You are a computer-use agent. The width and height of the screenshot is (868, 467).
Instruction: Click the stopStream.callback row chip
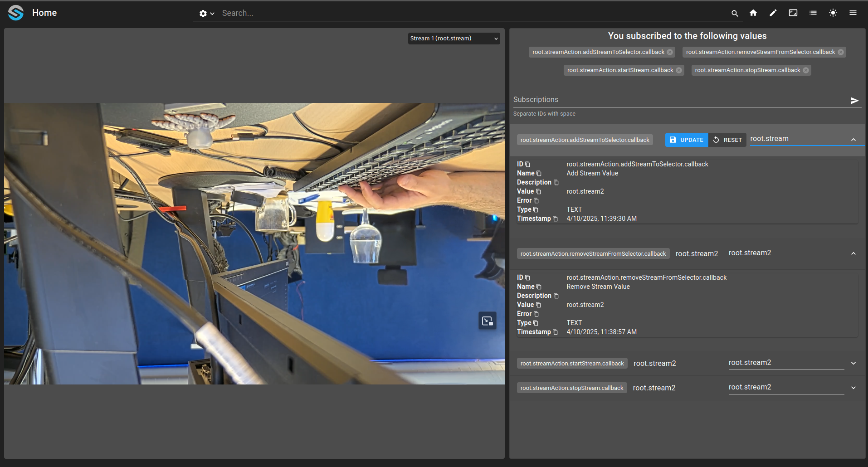point(572,388)
